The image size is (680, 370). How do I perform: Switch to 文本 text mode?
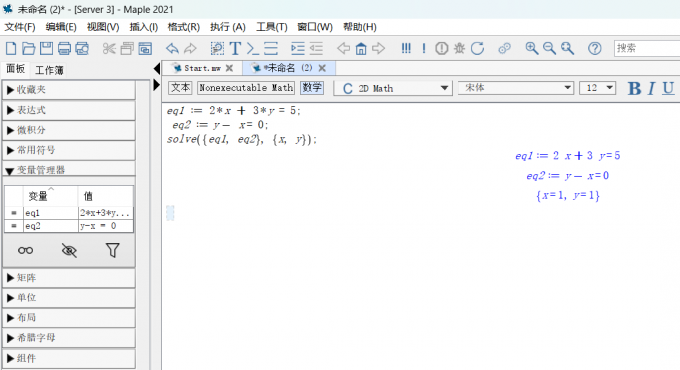pyautogui.click(x=180, y=88)
